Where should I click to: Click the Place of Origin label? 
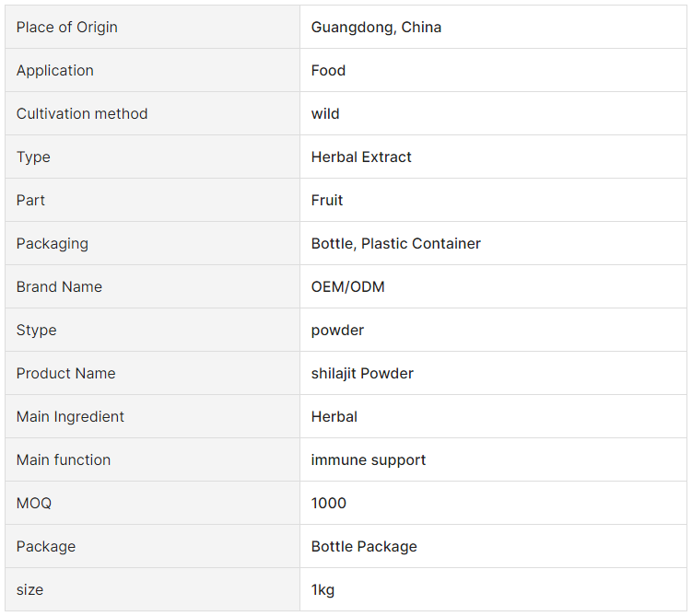coord(66,28)
